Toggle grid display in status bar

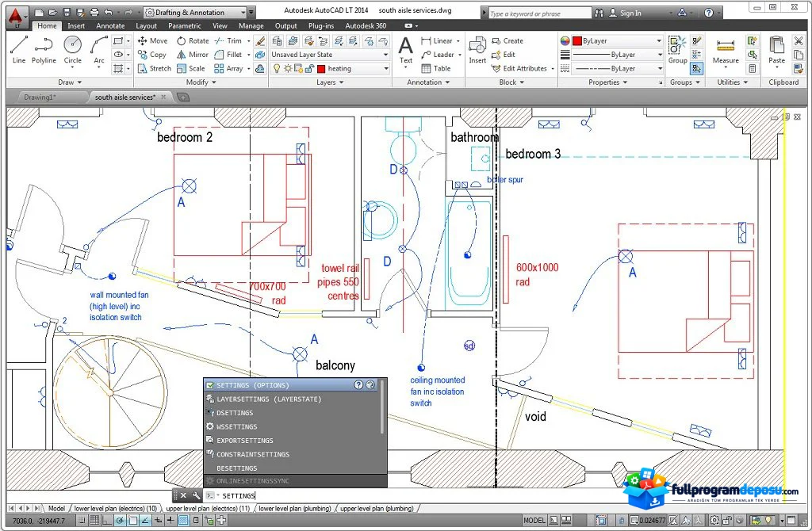[95, 520]
